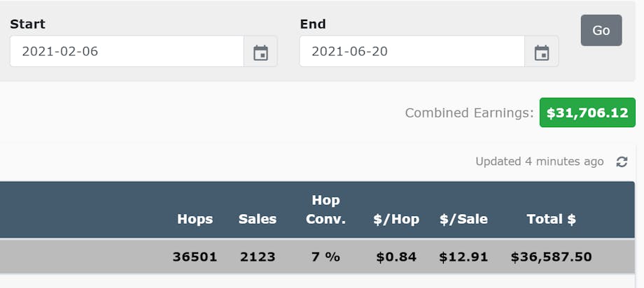The image size is (644, 288).
Task: Select the 36501 hops total cell
Action: tap(195, 257)
